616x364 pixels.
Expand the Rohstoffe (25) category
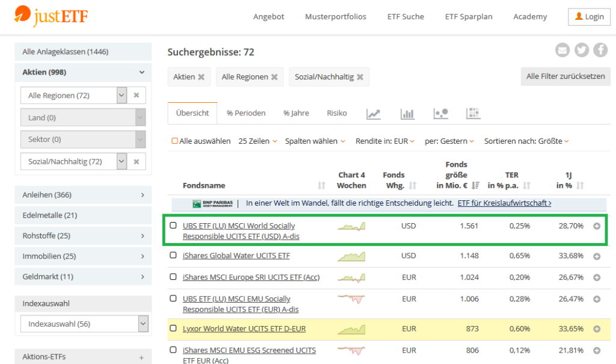pyautogui.click(x=83, y=236)
